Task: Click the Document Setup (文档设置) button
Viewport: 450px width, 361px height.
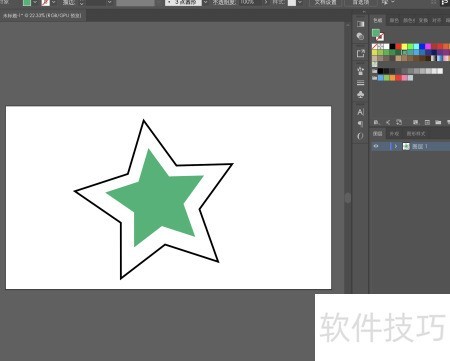Action: (x=325, y=3)
